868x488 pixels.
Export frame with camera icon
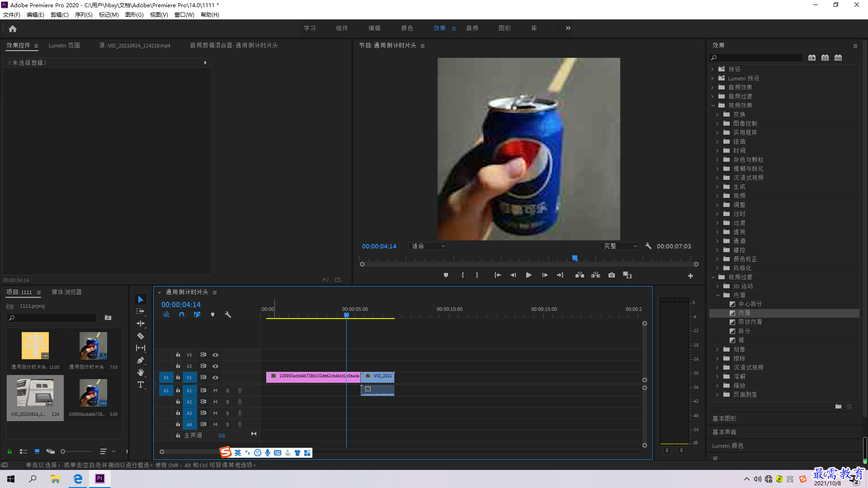612,275
